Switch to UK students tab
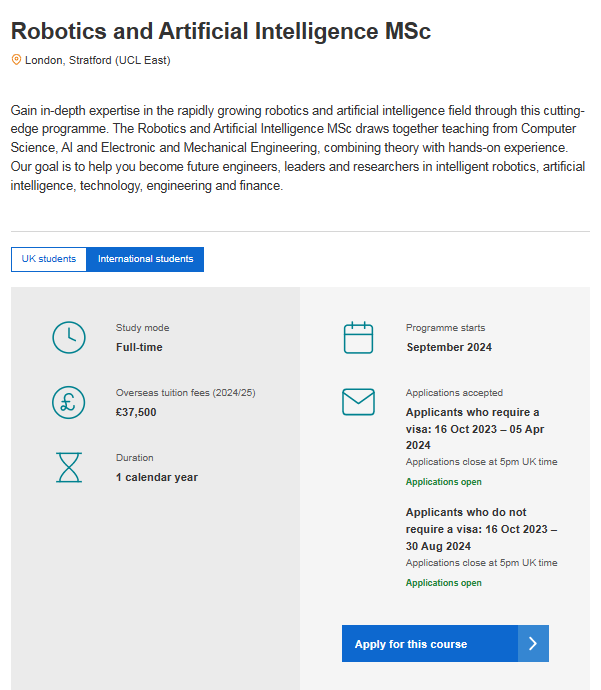Image resolution: width=601 pixels, height=690 pixels. tap(49, 259)
